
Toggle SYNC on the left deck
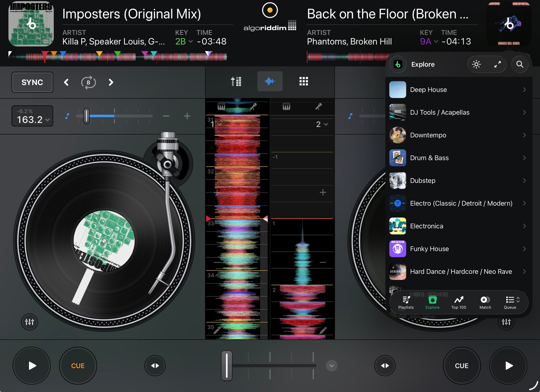(32, 82)
